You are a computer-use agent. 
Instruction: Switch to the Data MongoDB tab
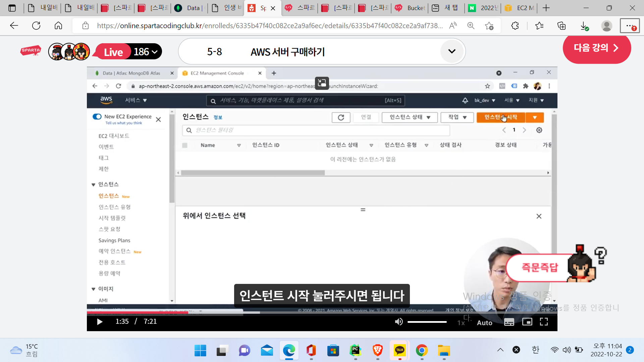coord(189,8)
